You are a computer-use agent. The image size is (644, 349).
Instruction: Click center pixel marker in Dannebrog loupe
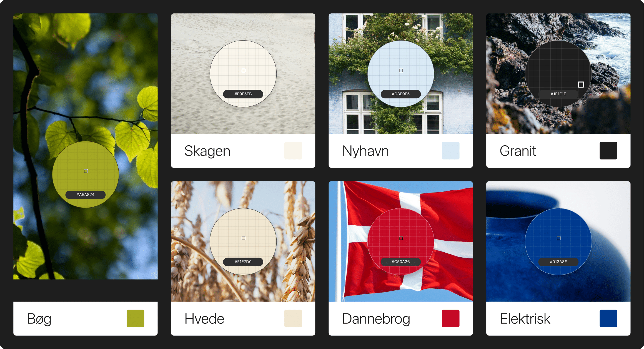pos(401,238)
